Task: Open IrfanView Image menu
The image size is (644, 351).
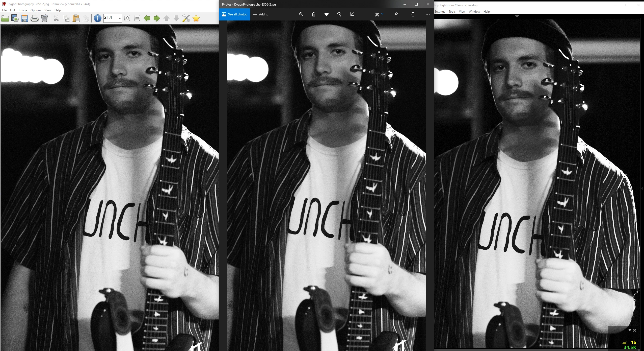Action: pos(23,10)
